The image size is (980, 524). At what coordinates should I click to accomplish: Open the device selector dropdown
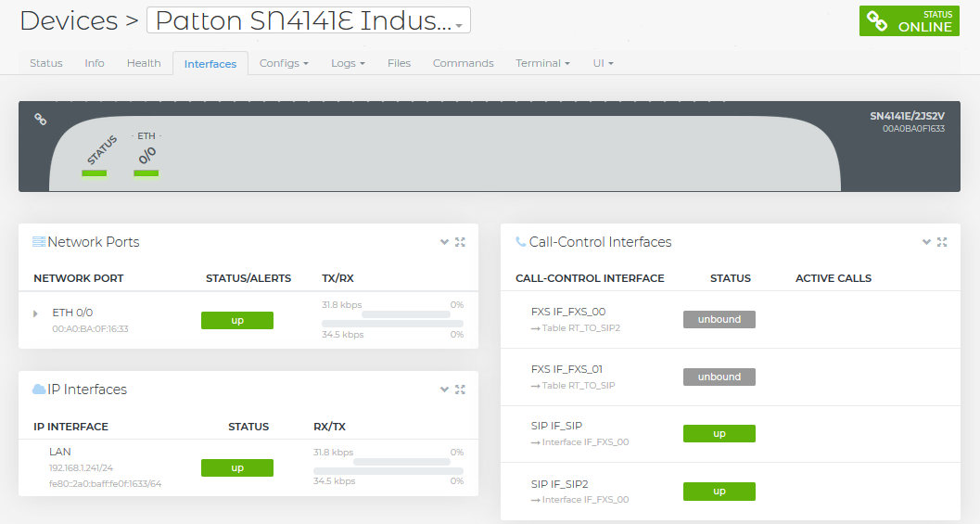(308, 20)
